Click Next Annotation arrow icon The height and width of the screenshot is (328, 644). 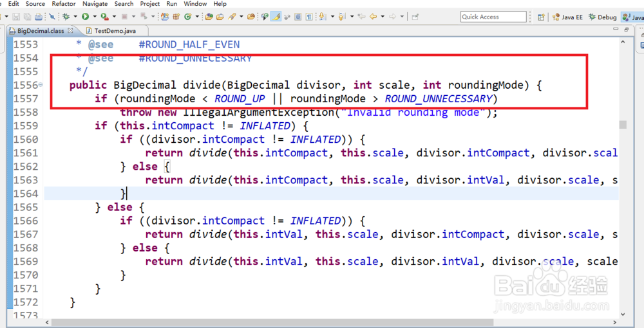322,17
